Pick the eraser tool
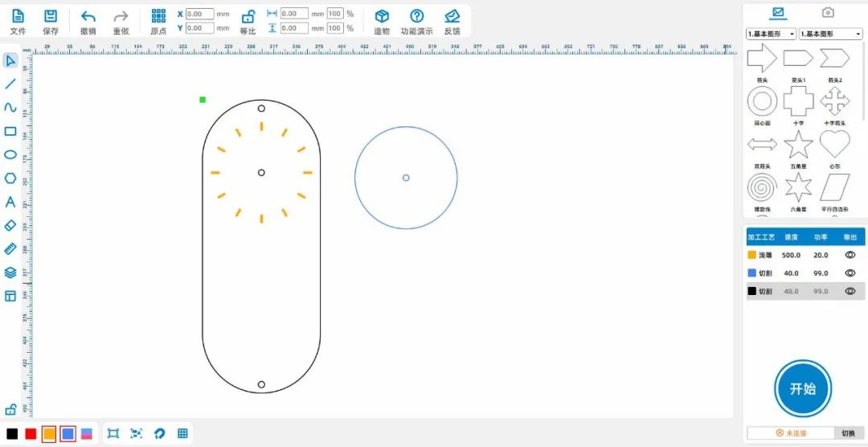 click(x=10, y=225)
